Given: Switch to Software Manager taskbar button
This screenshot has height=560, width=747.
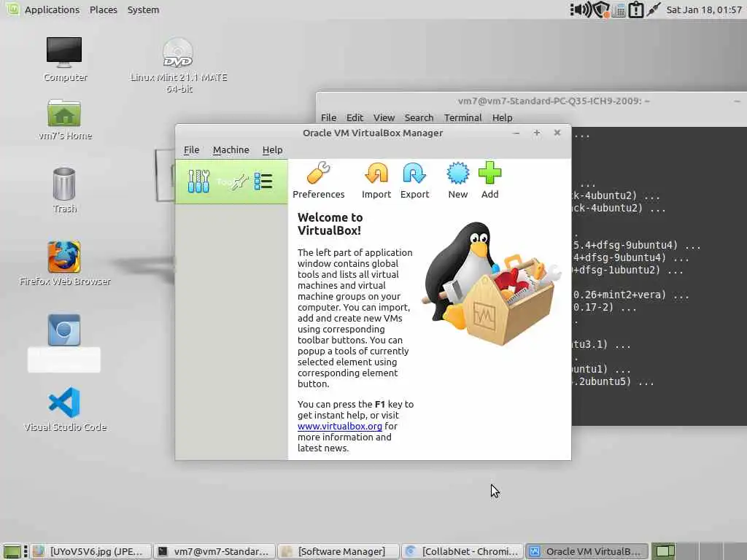Looking at the screenshot, I should [x=338, y=551].
